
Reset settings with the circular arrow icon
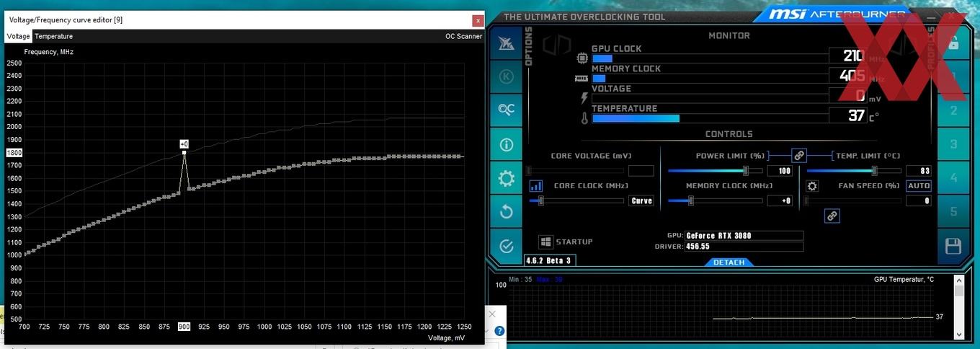[x=506, y=212]
